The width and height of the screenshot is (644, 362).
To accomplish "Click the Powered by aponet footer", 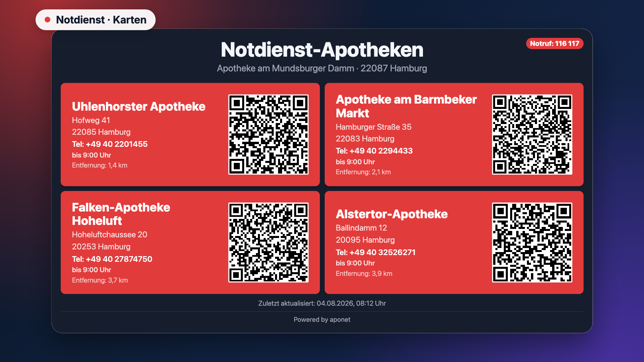I will [322, 320].
